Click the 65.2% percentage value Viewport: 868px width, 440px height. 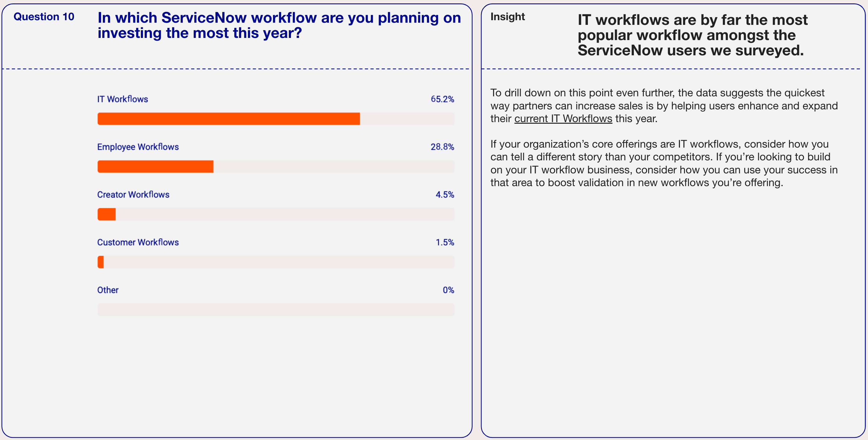pyautogui.click(x=442, y=99)
